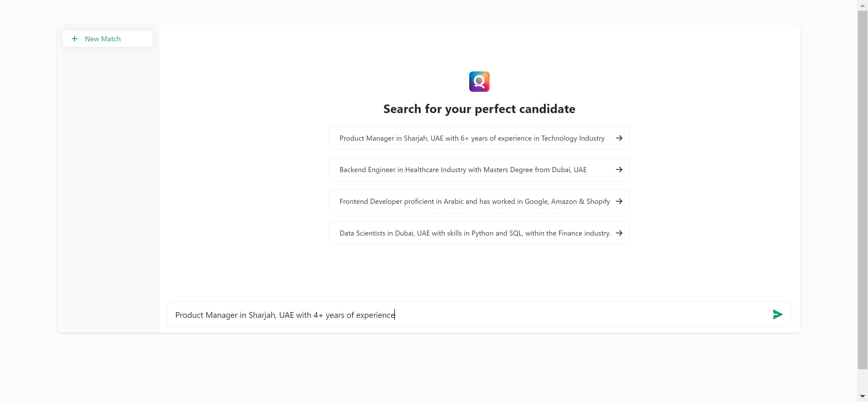
Task: Click the "Search for your perfect candidate" heading
Action: point(479,109)
